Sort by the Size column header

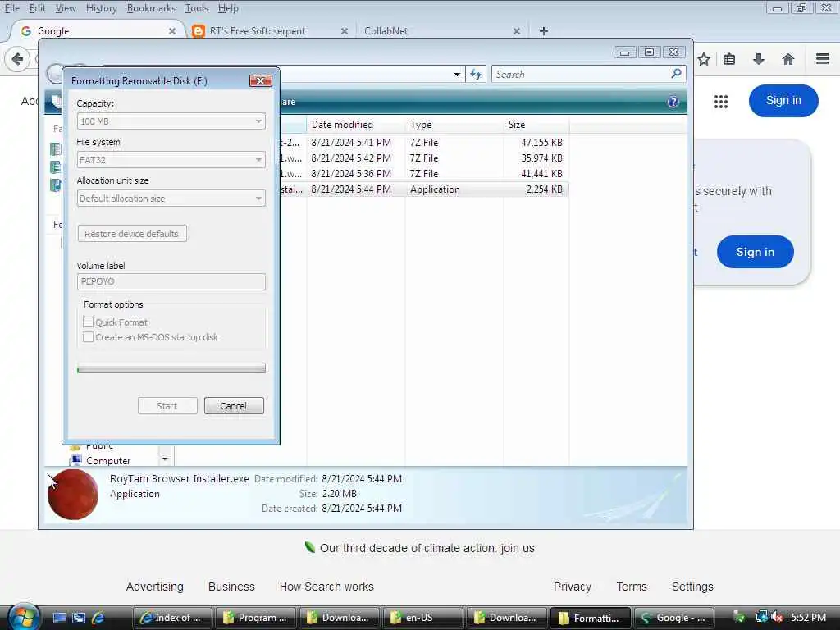[536, 125]
